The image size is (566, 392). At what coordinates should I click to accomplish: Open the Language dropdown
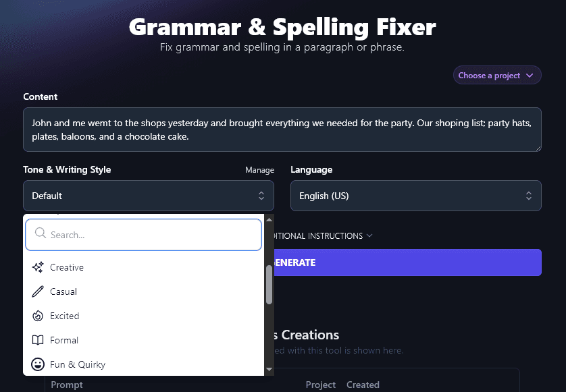(x=415, y=195)
